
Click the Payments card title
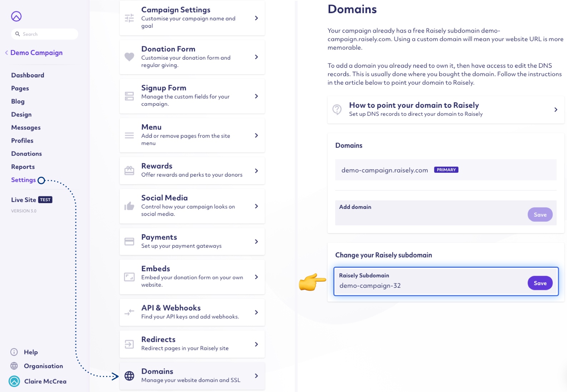pos(159,237)
